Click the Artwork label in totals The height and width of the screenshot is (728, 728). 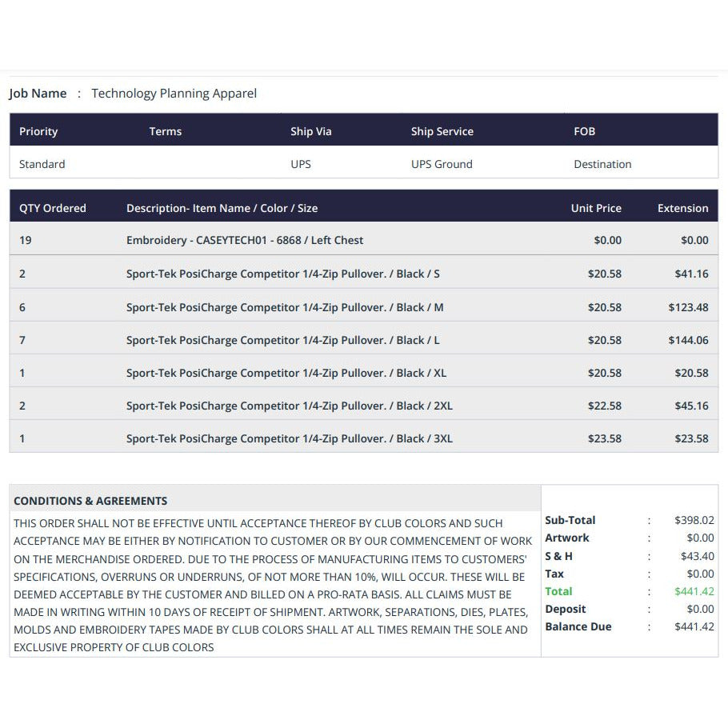click(x=567, y=538)
